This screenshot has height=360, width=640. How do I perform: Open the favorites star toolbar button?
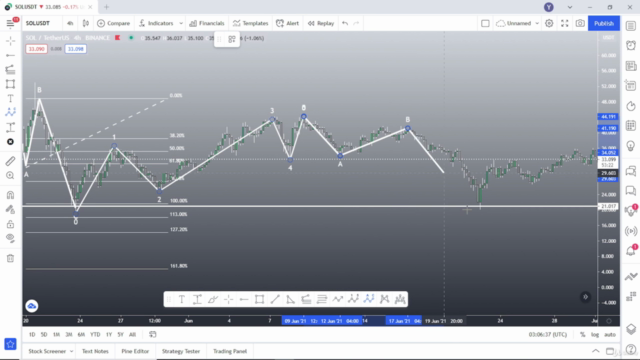click(11, 344)
